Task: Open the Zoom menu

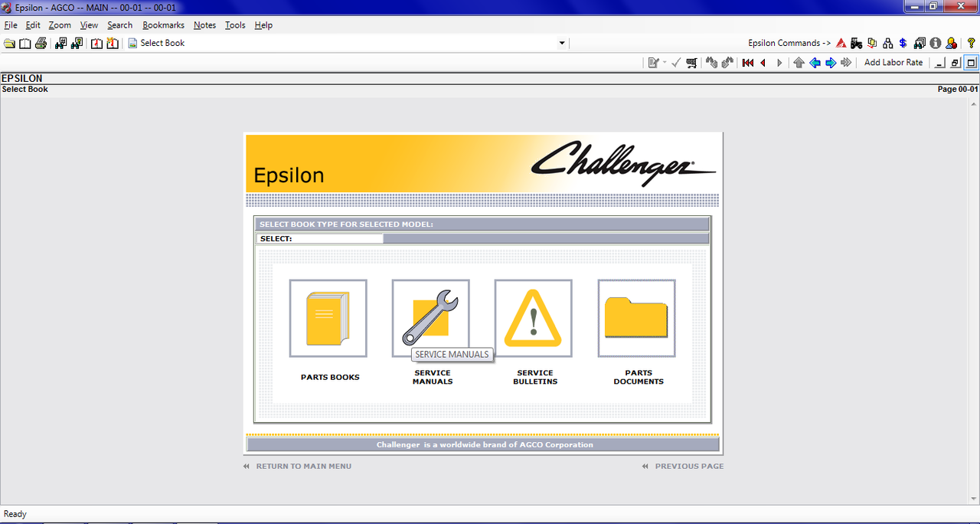Action: [x=60, y=25]
